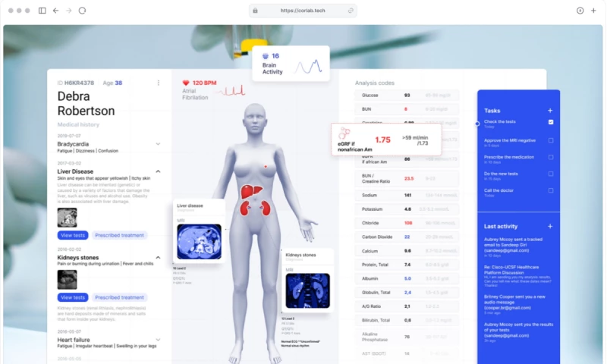This screenshot has width=607, height=364.
Task: Open Aubrey Mccoy test results activity
Action: point(518,332)
